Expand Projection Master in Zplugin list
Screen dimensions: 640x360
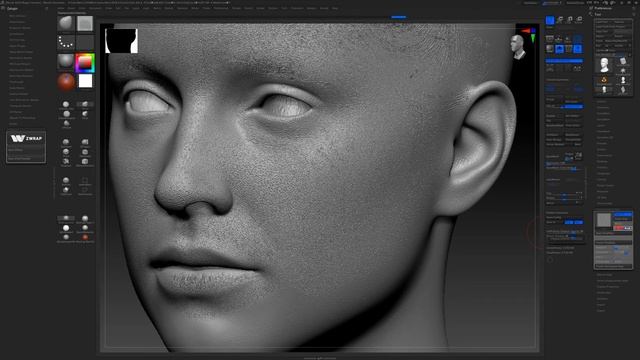[20, 28]
